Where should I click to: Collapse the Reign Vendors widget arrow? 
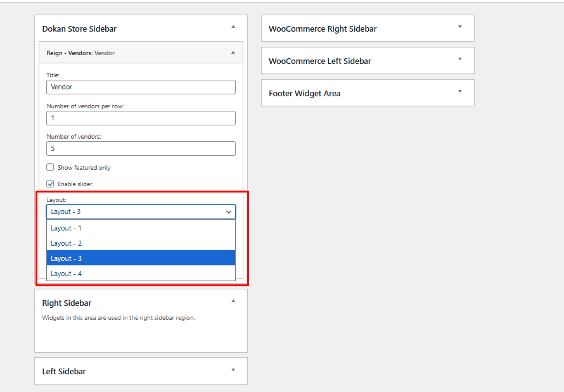coord(233,53)
